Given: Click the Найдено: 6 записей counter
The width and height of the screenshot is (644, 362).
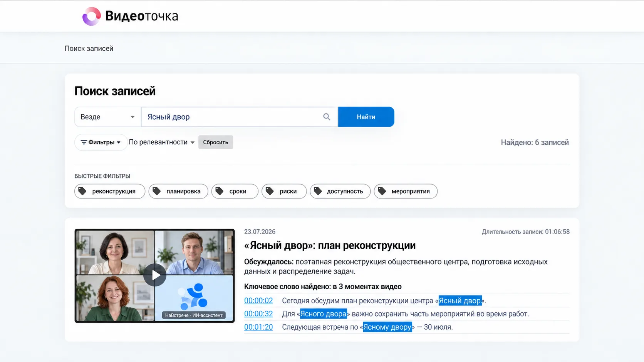Looking at the screenshot, I should [x=535, y=142].
